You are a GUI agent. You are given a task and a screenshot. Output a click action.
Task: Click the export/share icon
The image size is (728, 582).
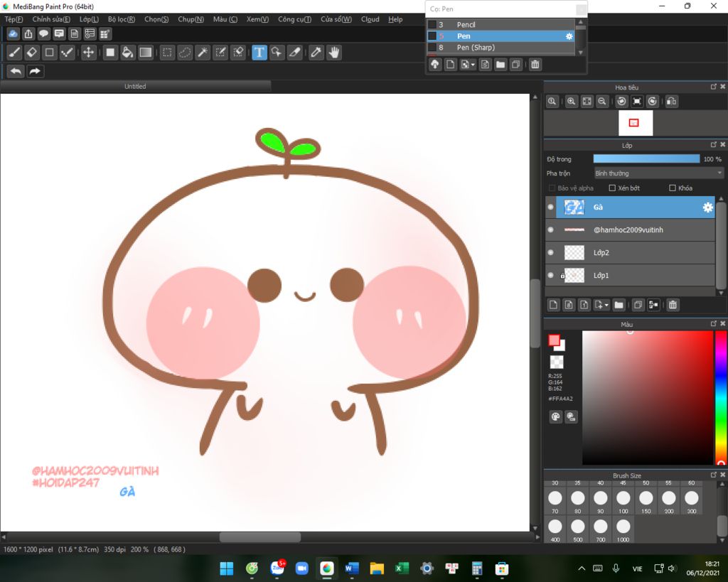tap(28, 34)
